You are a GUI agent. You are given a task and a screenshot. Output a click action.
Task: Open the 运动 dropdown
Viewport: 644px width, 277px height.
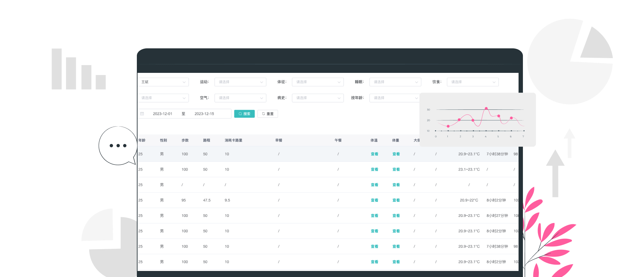click(x=240, y=82)
